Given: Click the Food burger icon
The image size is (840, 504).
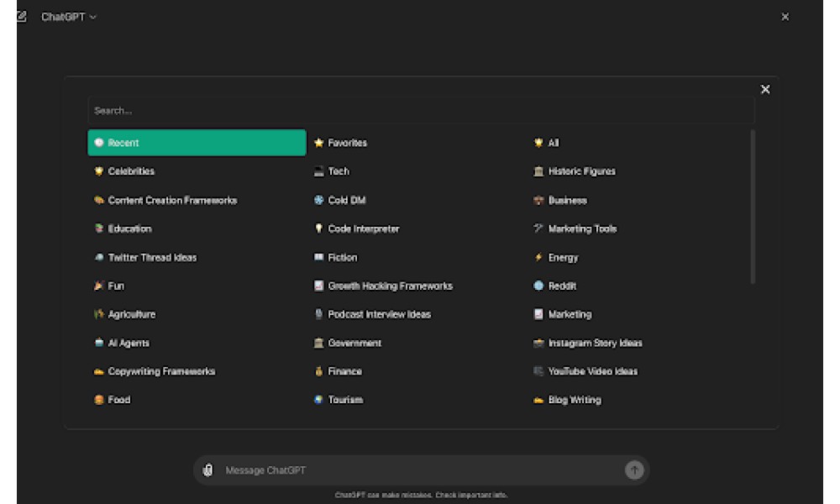Looking at the screenshot, I should click(x=98, y=400).
